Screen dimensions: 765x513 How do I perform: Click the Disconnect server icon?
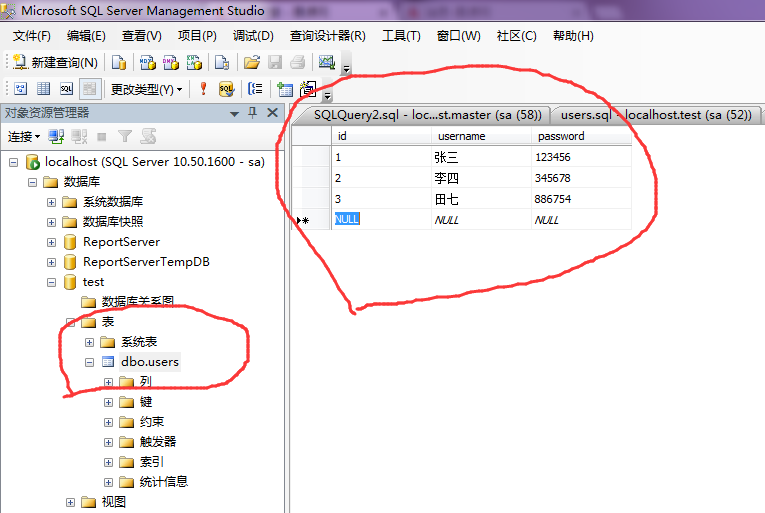(x=79, y=137)
